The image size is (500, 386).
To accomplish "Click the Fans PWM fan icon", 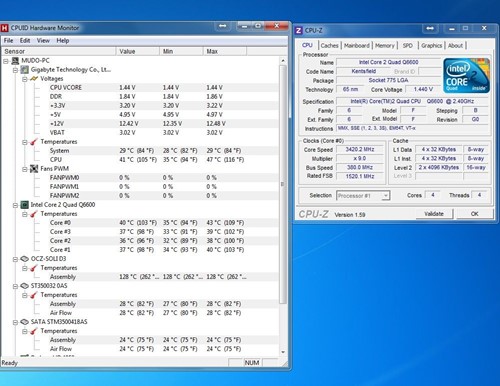I will tap(34, 169).
